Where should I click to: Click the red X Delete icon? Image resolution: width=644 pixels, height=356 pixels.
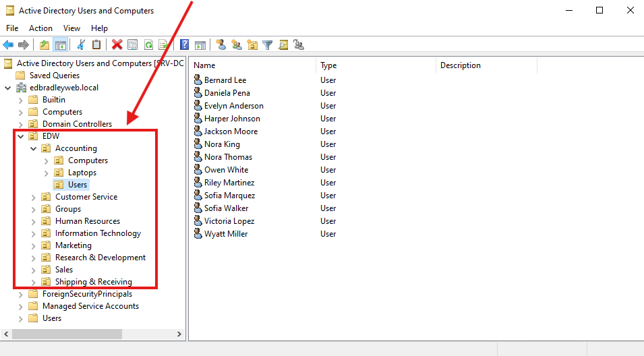[117, 44]
